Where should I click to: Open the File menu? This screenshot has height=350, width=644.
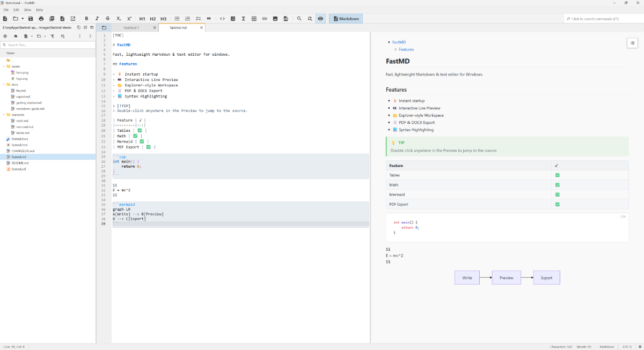[6, 10]
